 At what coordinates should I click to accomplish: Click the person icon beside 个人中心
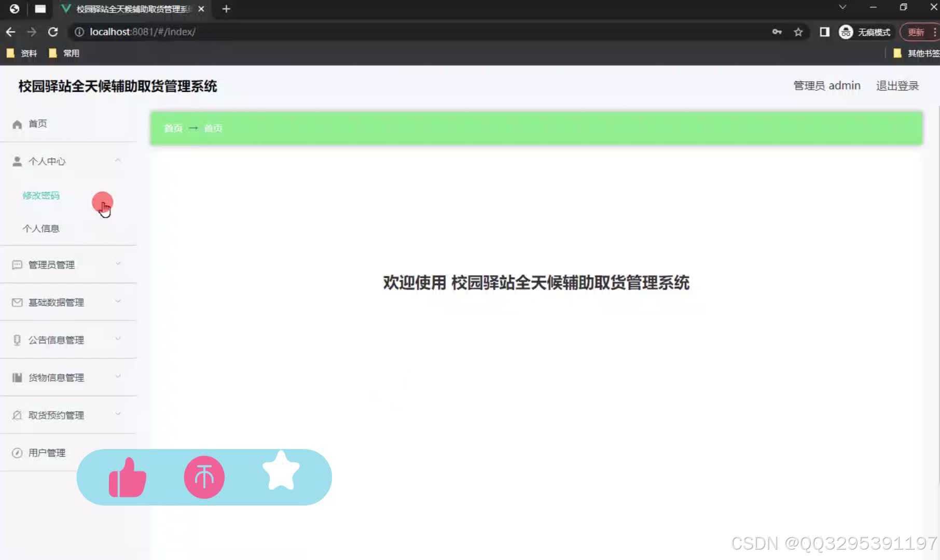(x=17, y=161)
